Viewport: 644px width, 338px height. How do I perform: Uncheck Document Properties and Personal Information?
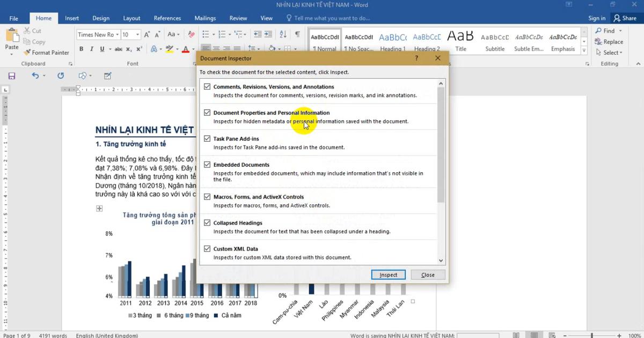[x=207, y=113]
